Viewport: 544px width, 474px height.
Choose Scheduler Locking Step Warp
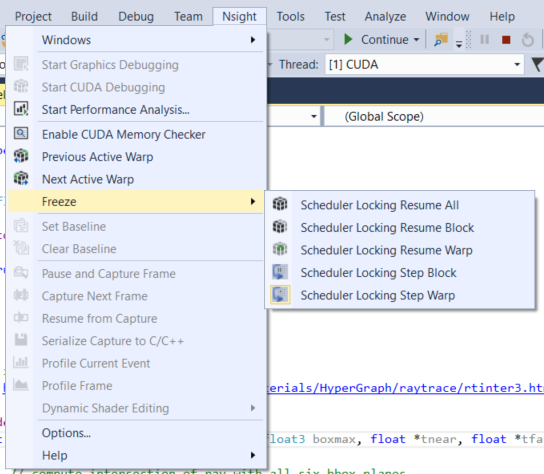[x=400, y=295]
